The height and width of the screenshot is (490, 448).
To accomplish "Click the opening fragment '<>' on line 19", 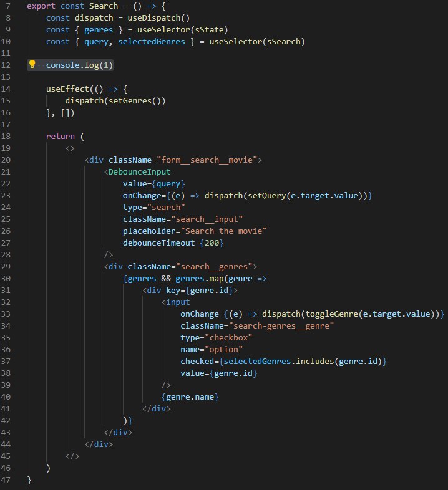I will (70, 148).
